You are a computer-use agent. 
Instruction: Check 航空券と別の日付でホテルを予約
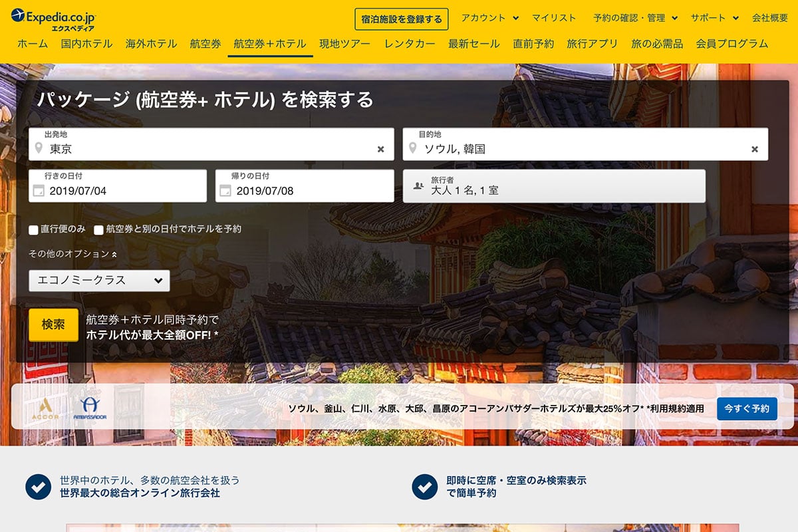(98, 230)
